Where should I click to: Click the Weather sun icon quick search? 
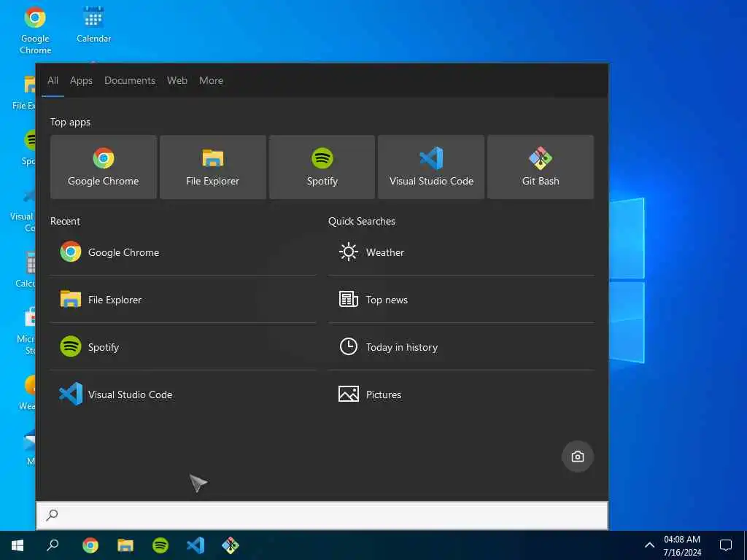(348, 252)
